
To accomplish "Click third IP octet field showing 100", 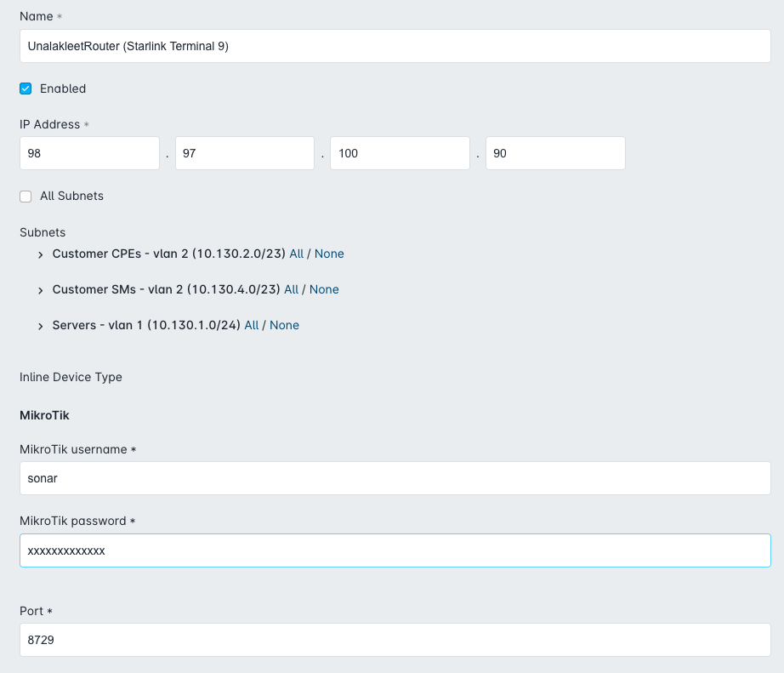I will tap(400, 153).
